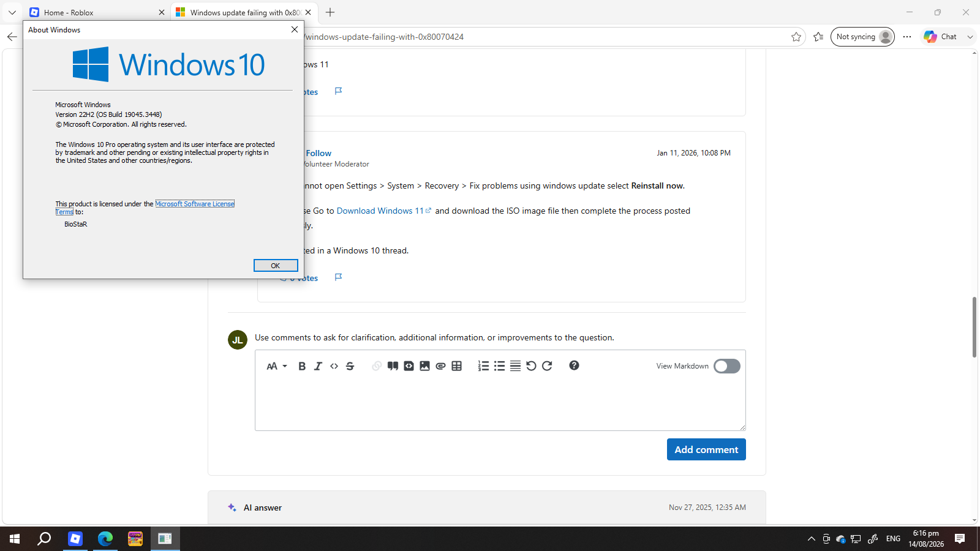
Task: Open a new browser tab
Action: click(x=330, y=12)
